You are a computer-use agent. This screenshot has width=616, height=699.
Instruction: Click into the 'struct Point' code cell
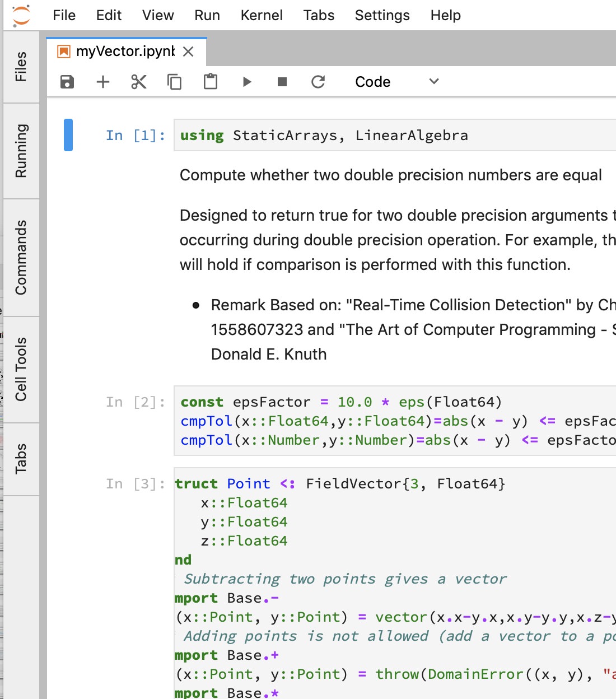395,583
